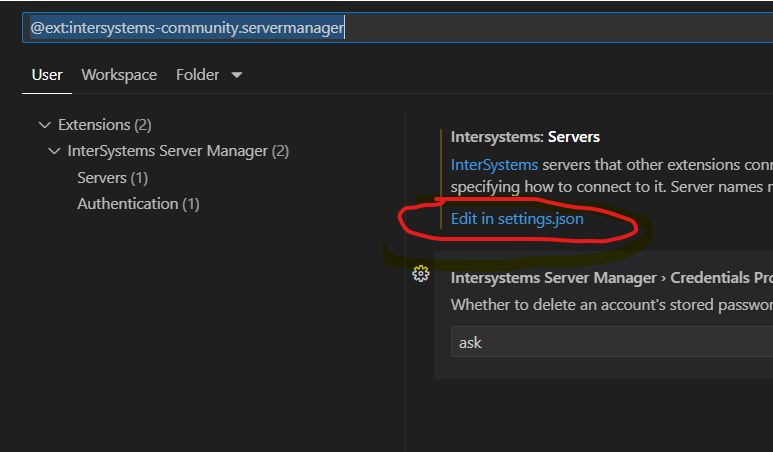The height and width of the screenshot is (452, 773).
Task: Click the settings search input field
Action: (397, 28)
